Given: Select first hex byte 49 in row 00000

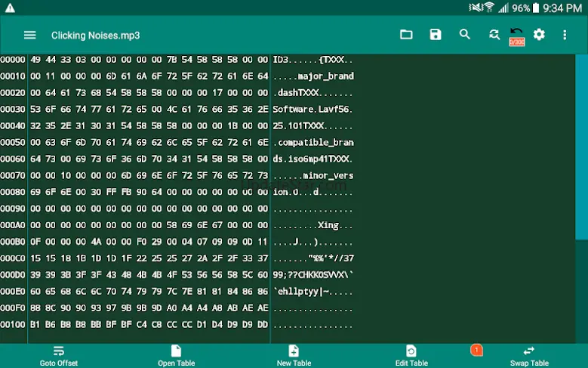Looking at the screenshot, I should [35, 60].
